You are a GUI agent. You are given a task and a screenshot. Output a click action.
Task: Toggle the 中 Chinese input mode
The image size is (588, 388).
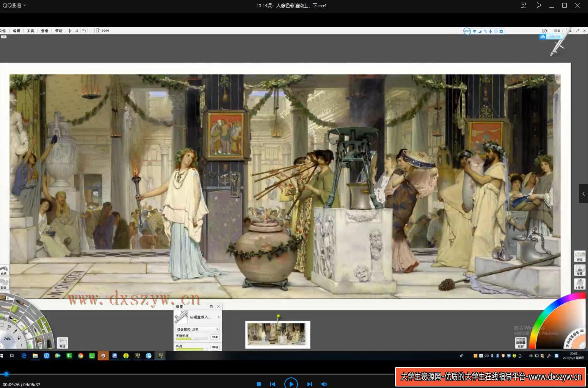pos(475,31)
